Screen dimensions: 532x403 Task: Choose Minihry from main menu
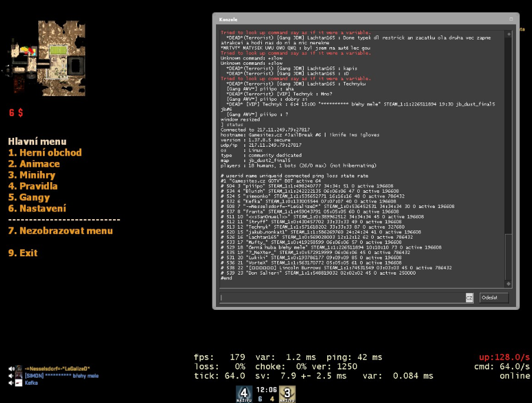point(32,175)
